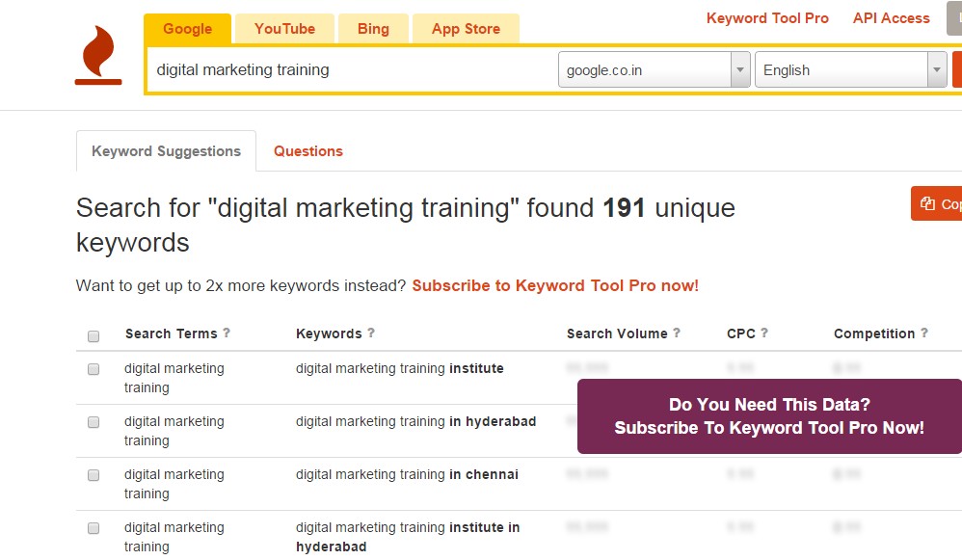Check the box for training institute row
Image resolution: width=962 pixels, height=560 pixels.
click(x=94, y=369)
